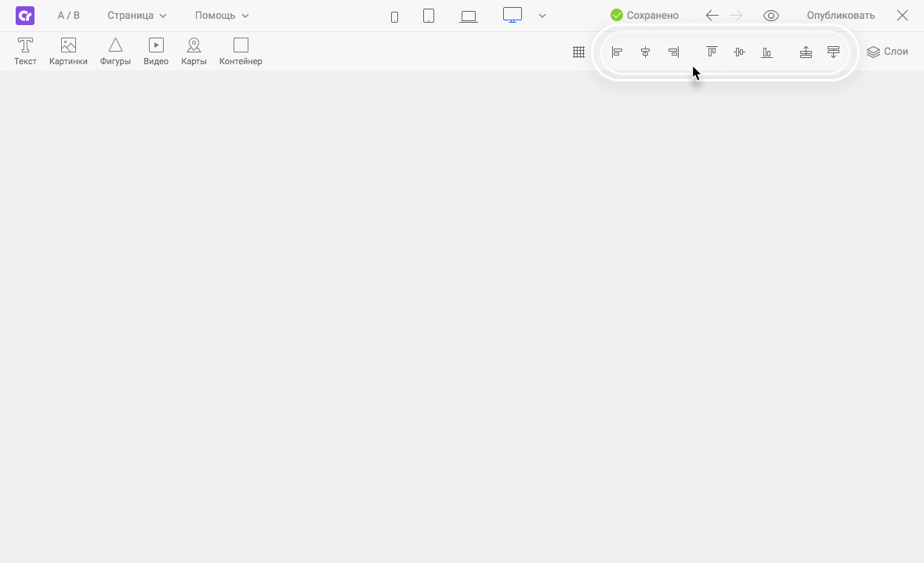This screenshot has width=924, height=563.
Task: Insert a Карты map element
Action: coord(194,51)
